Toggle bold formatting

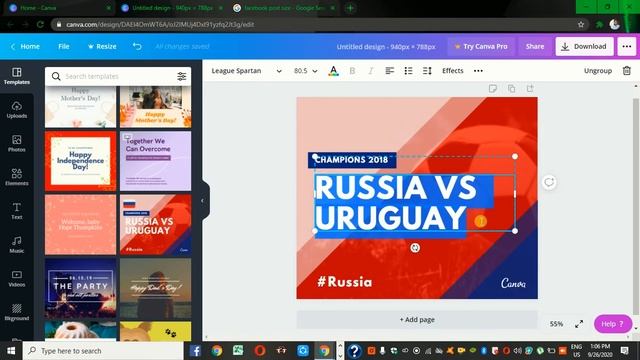coord(352,71)
